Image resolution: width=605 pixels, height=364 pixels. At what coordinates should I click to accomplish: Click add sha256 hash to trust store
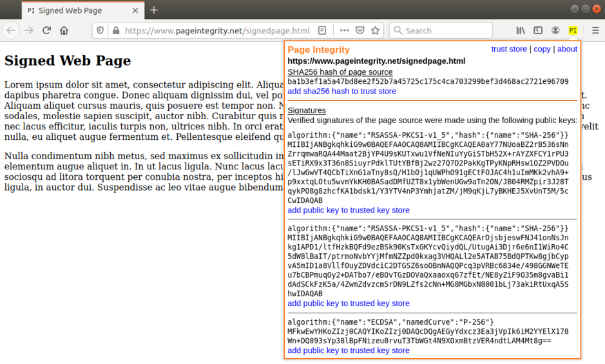click(341, 91)
